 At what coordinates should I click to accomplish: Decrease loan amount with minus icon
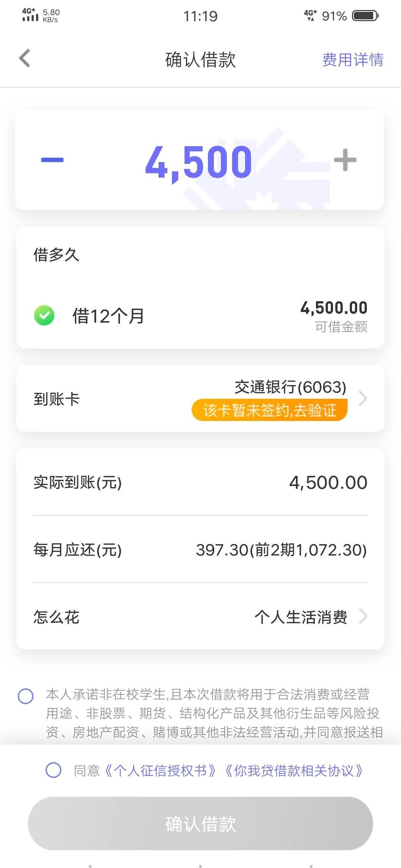click(x=52, y=160)
